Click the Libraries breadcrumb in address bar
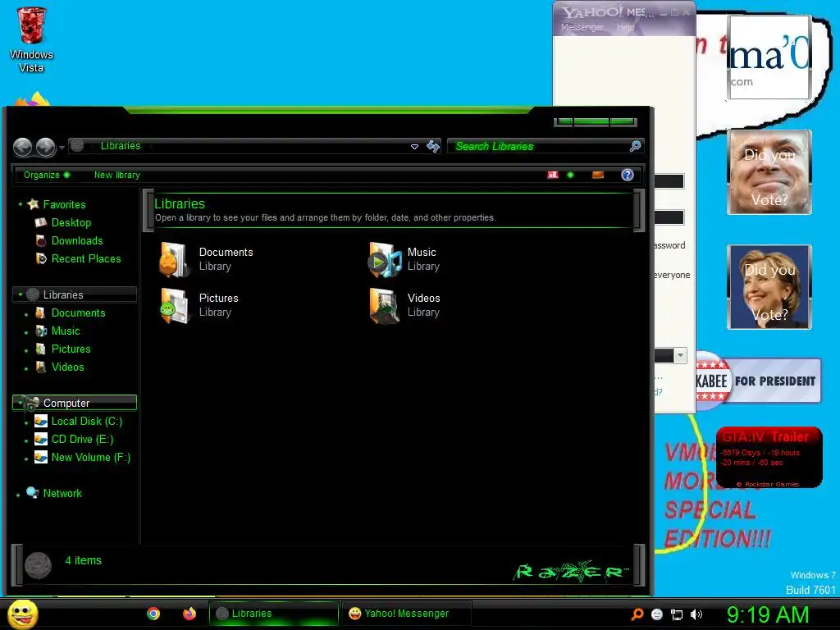Screen dimensions: 840x630 pyautogui.click(x=121, y=146)
